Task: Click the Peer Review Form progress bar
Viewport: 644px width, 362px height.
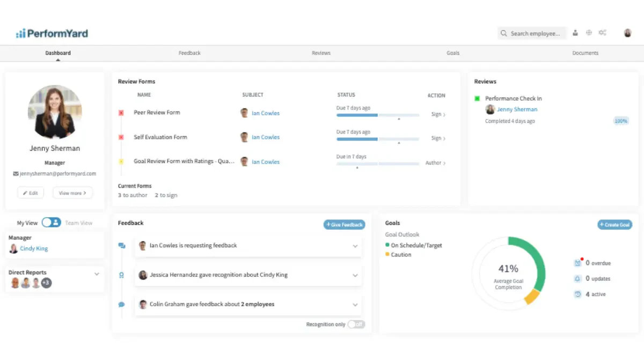Action: (x=378, y=115)
